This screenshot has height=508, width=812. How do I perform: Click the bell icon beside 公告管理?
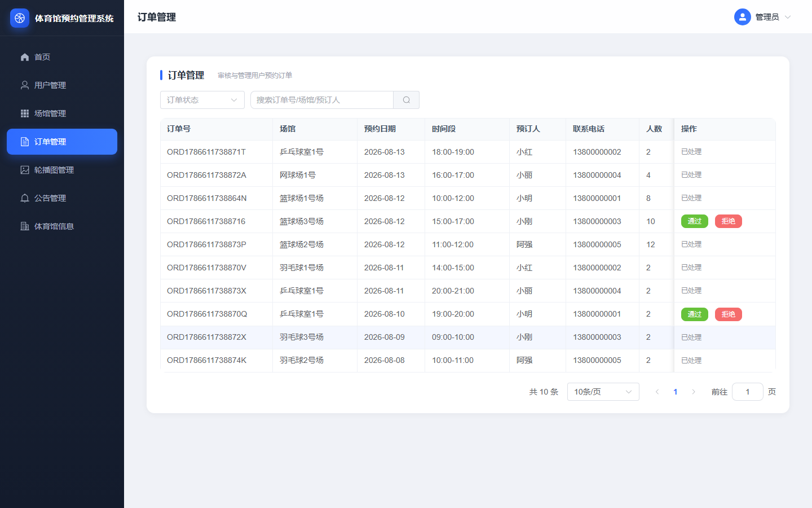coord(25,198)
